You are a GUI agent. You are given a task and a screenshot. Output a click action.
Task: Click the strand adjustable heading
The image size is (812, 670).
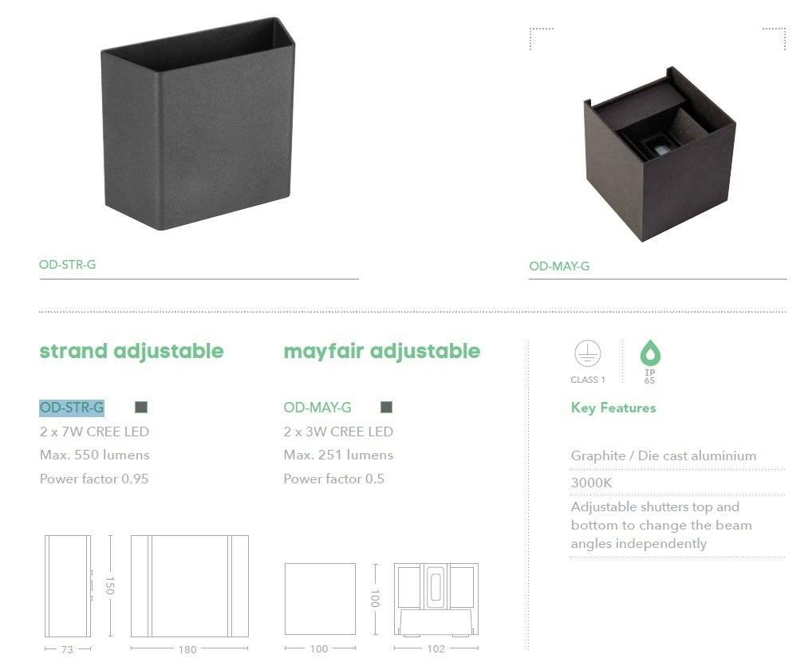(132, 351)
